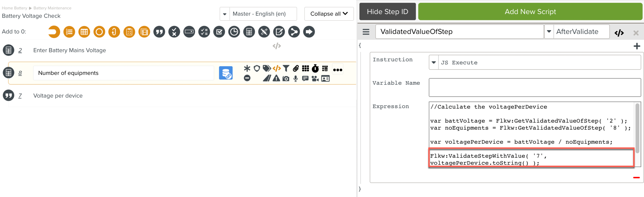Toggle the asterisk required marker on step 8
The height and width of the screenshot is (197, 644).
[247, 68]
